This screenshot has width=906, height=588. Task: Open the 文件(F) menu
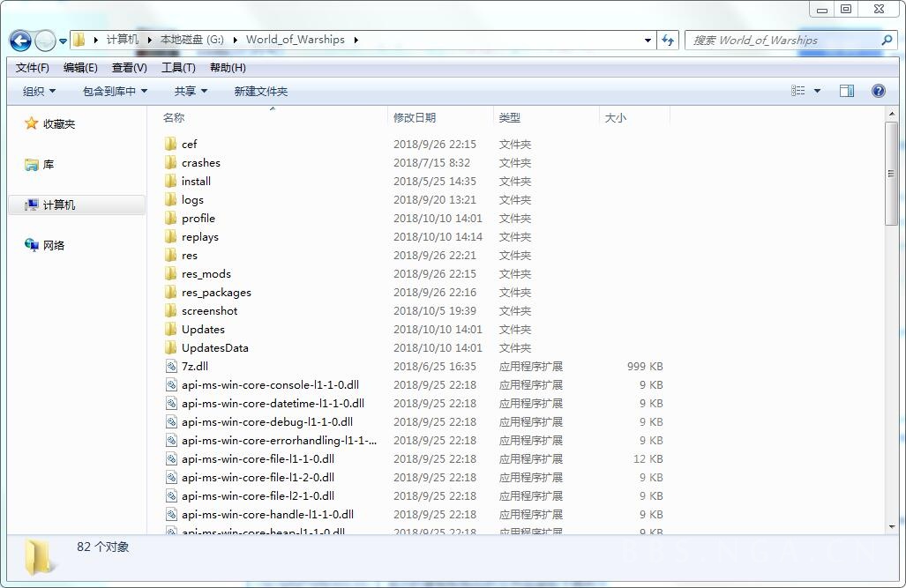click(32, 68)
